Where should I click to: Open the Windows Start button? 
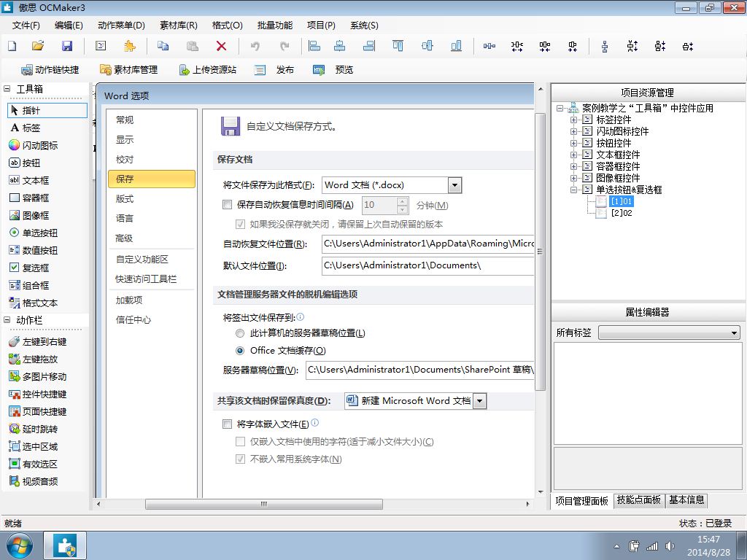coord(20,545)
